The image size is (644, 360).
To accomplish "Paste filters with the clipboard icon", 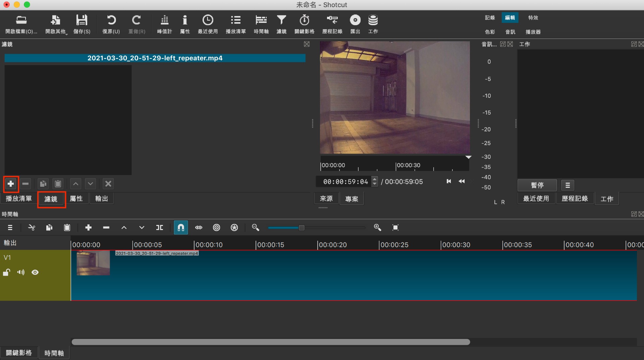I will [x=58, y=184].
